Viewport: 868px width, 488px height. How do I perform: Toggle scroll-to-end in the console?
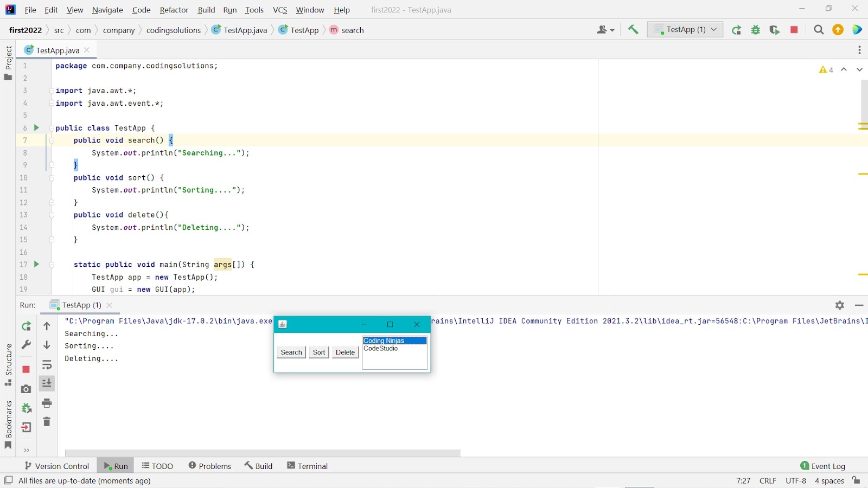pos(47,383)
